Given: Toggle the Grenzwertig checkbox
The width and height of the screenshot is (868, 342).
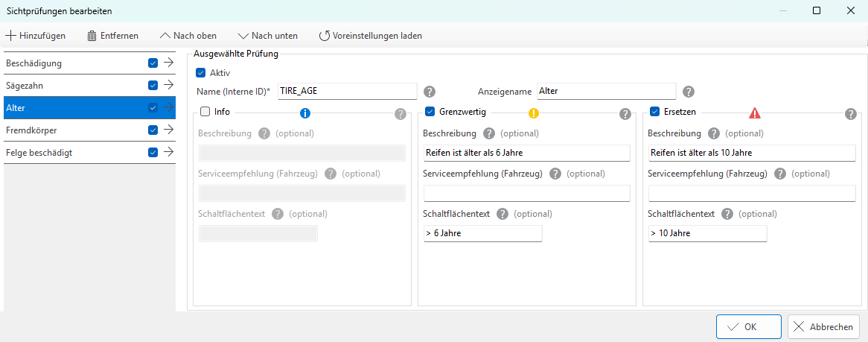Looking at the screenshot, I should pyautogui.click(x=430, y=112).
